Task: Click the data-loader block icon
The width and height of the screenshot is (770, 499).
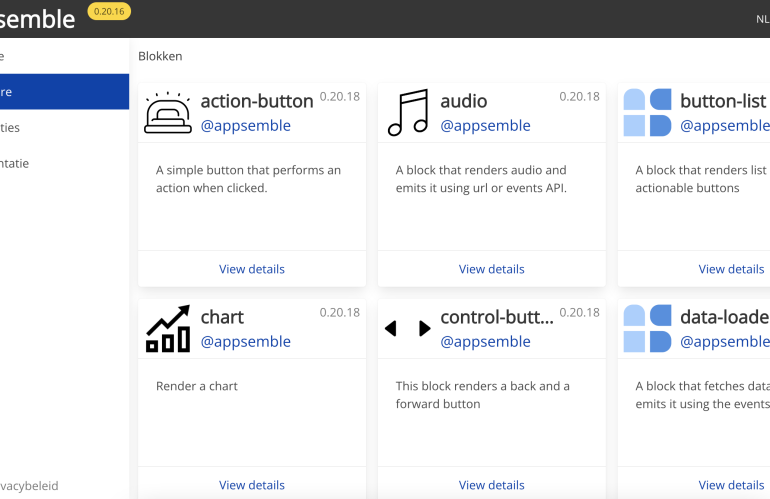Action: pos(647,329)
